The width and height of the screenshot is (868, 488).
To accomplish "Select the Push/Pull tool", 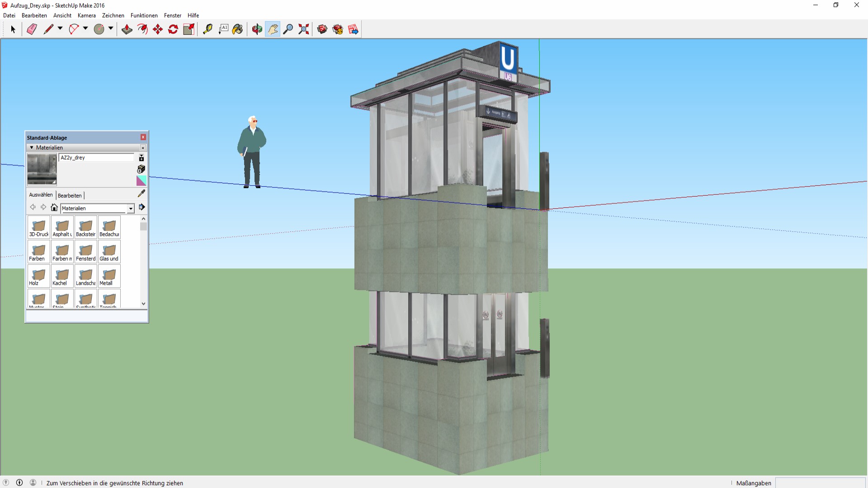I will pos(127,29).
